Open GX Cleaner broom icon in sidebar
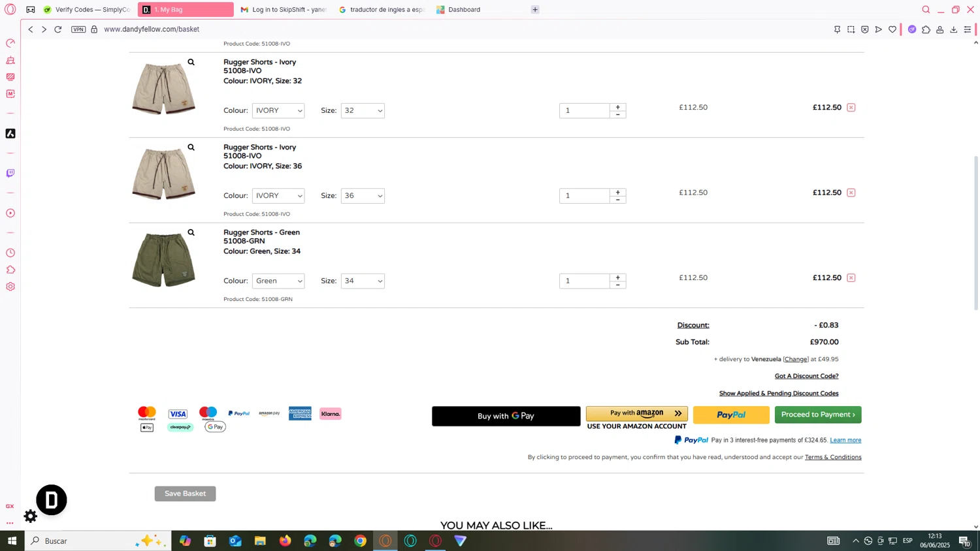The width and height of the screenshot is (980, 551). (x=10, y=60)
